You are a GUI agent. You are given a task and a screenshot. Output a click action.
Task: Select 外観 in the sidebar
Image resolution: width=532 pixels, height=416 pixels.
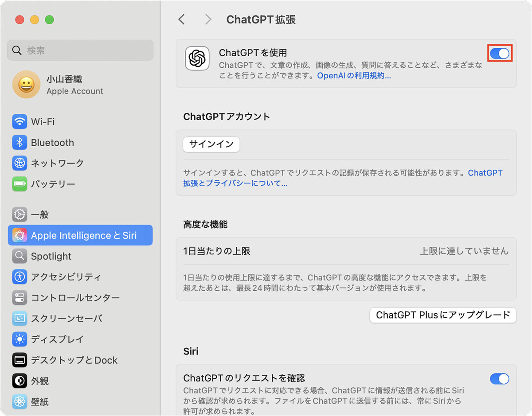tap(80, 381)
